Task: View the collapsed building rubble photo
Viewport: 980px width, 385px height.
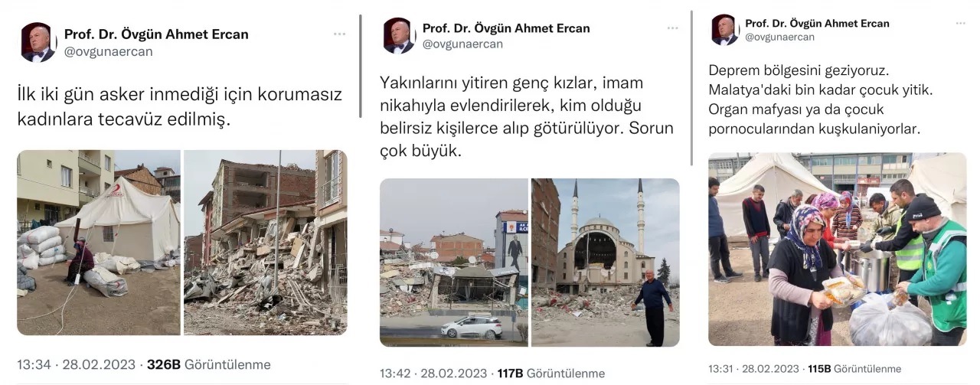Action: click(265, 243)
